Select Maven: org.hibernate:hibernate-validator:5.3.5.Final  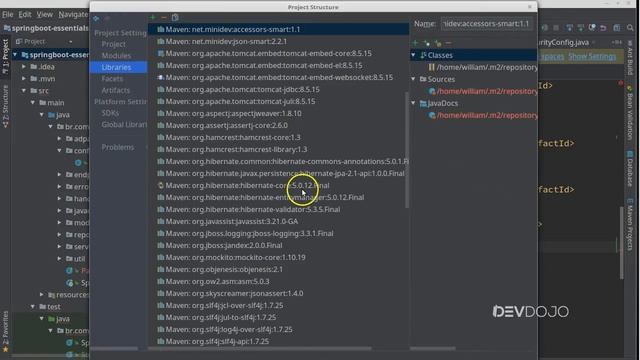point(278,209)
